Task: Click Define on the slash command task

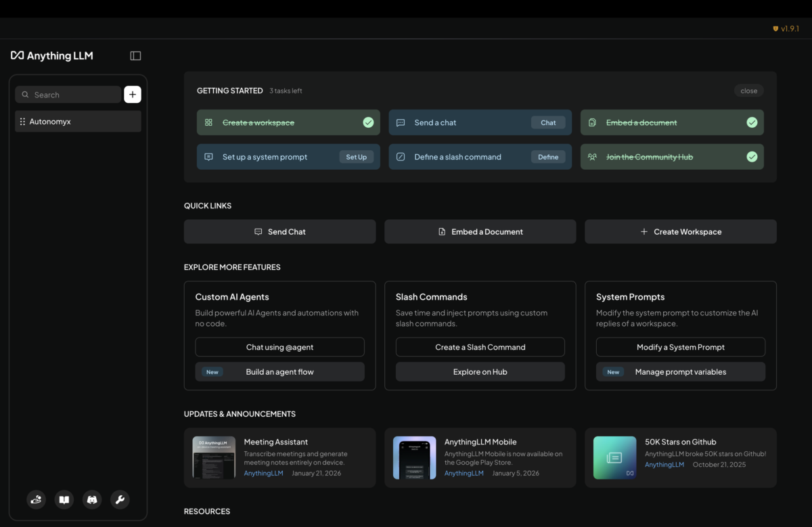Action: point(548,156)
